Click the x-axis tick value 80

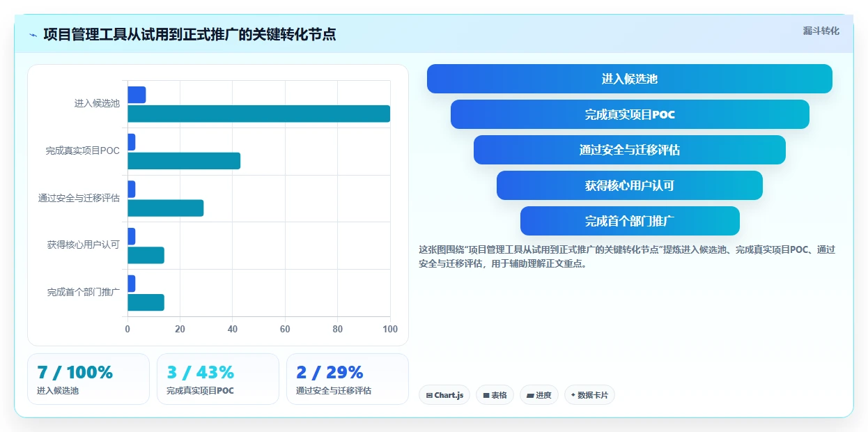pyautogui.click(x=338, y=329)
